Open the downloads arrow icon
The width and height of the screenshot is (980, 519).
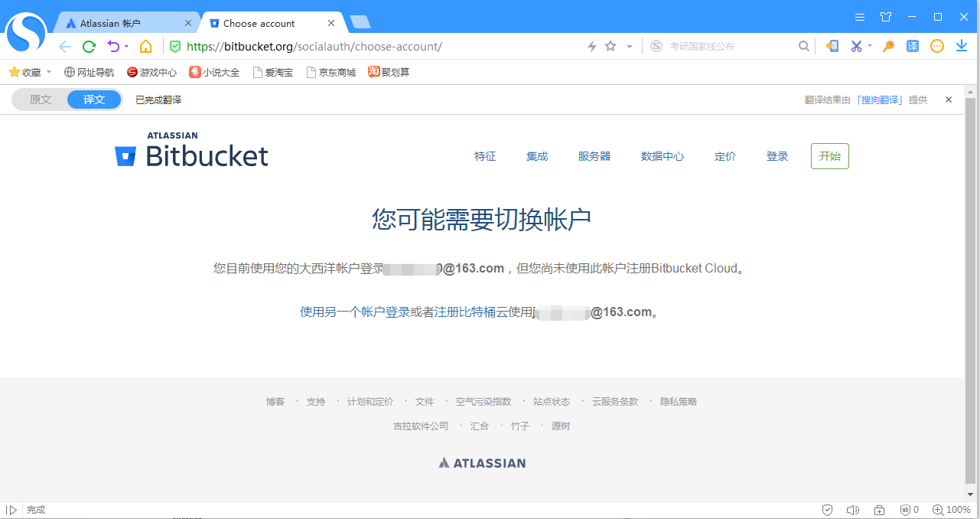[962, 46]
